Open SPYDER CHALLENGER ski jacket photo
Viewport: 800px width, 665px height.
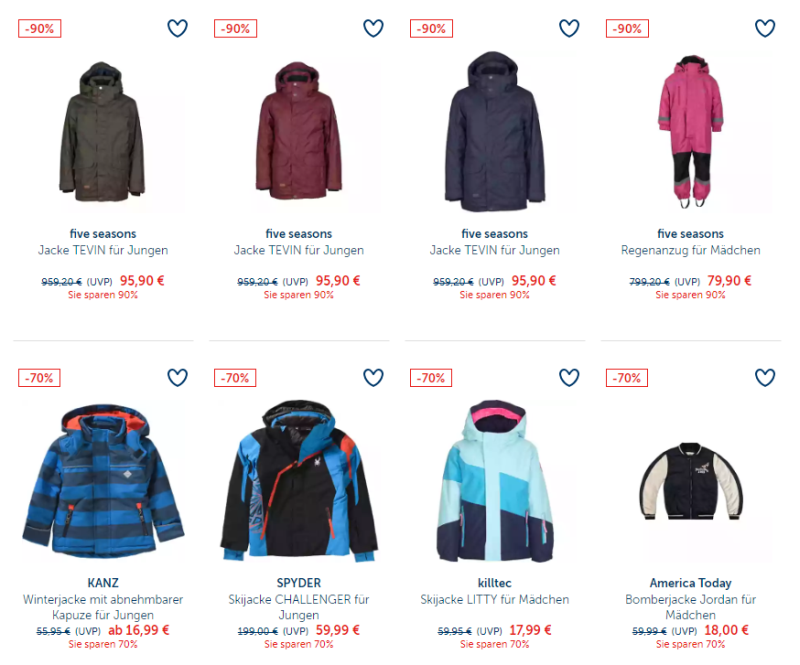[299, 481]
